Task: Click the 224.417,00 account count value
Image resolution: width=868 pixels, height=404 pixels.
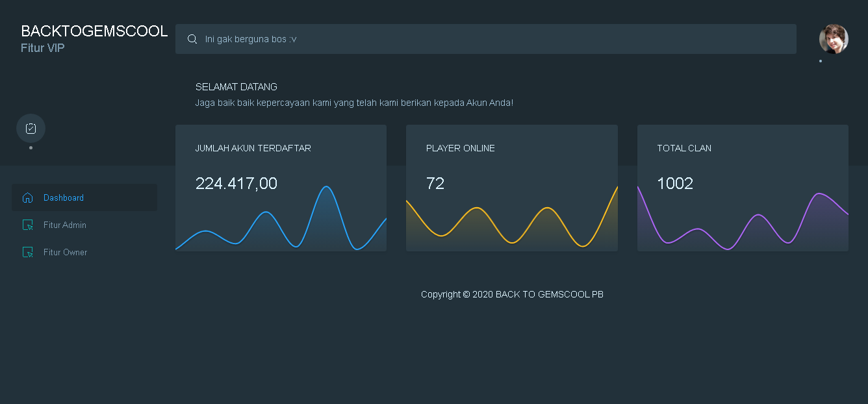Action: (236, 184)
